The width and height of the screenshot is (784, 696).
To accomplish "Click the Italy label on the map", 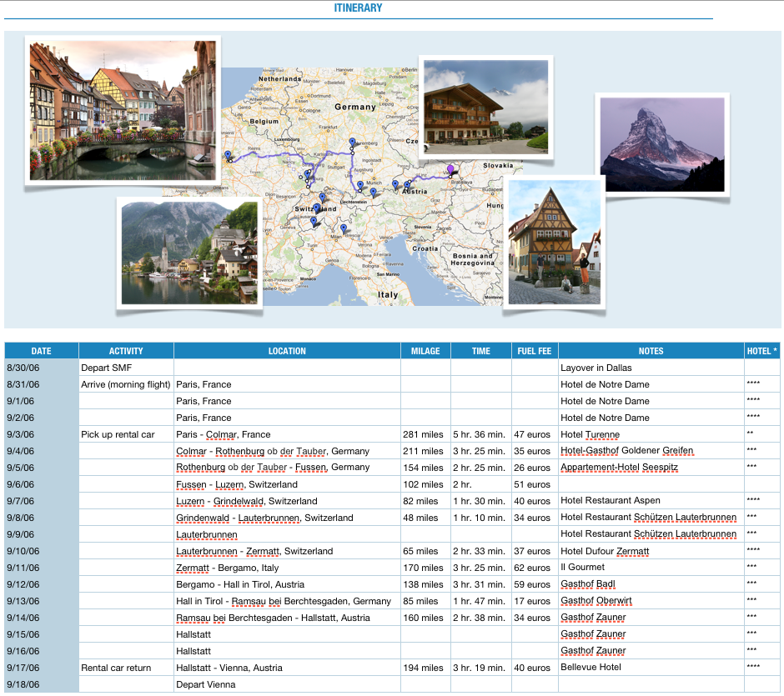I will pyautogui.click(x=388, y=295).
